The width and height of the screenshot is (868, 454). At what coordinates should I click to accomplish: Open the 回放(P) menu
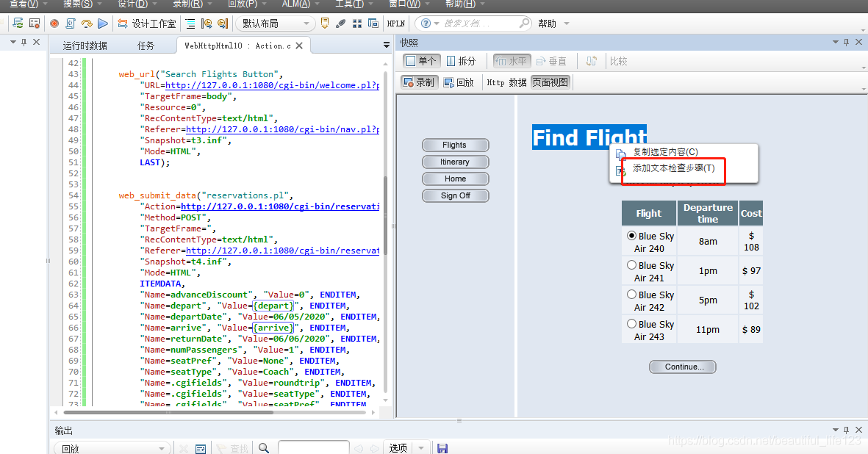click(x=243, y=4)
